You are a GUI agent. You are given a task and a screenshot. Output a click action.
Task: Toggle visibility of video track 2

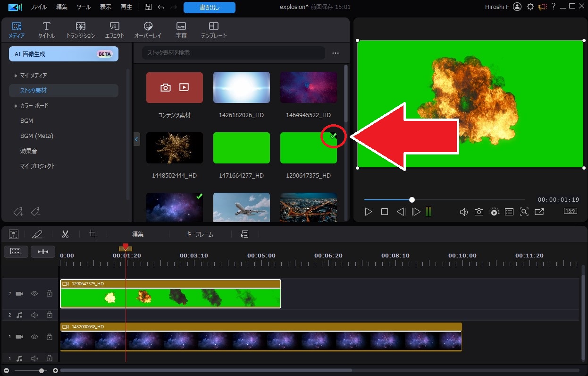[x=34, y=293]
